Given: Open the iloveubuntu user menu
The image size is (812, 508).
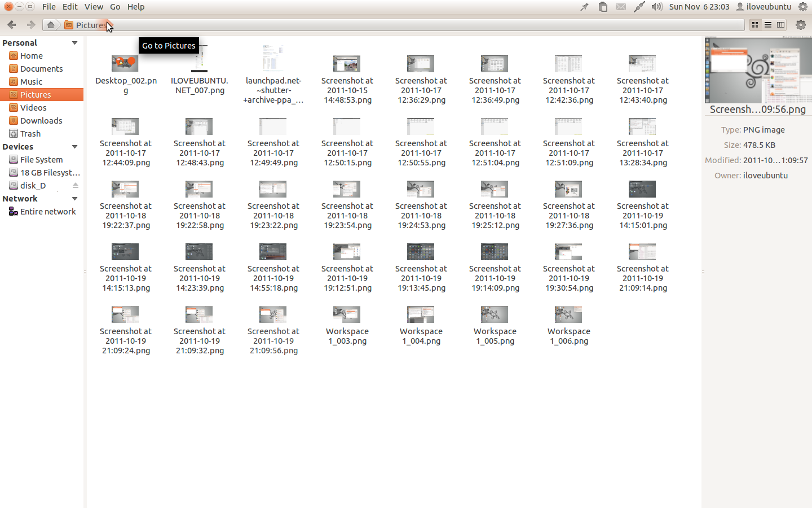Looking at the screenshot, I should (764, 7).
